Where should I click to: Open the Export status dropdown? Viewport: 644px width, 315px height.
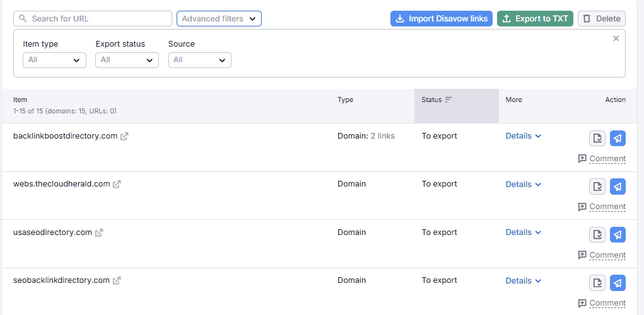(x=127, y=60)
